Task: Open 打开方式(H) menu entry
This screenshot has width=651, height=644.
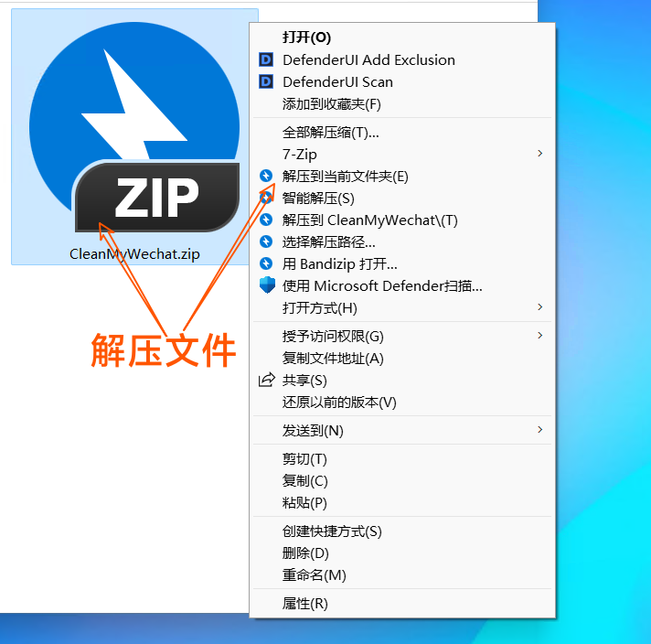Action: pyautogui.click(x=402, y=308)
